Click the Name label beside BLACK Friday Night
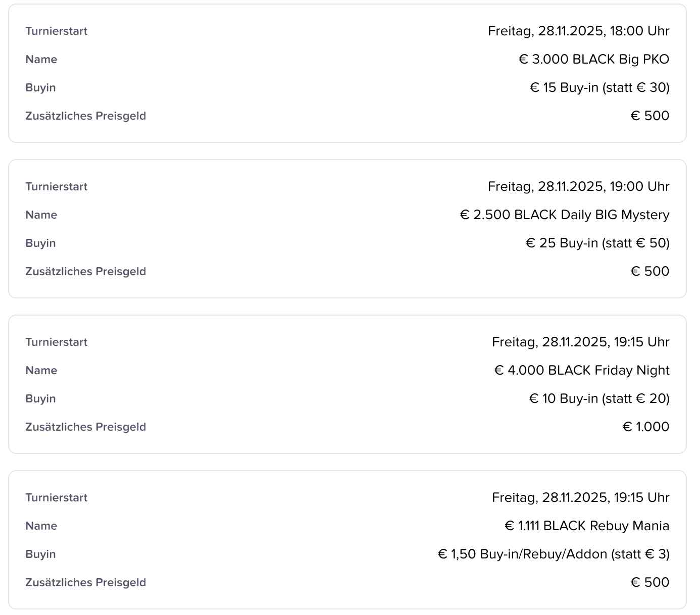Viewport: 700px width, 615px height. pyautogui.click(x=41, y=371)
